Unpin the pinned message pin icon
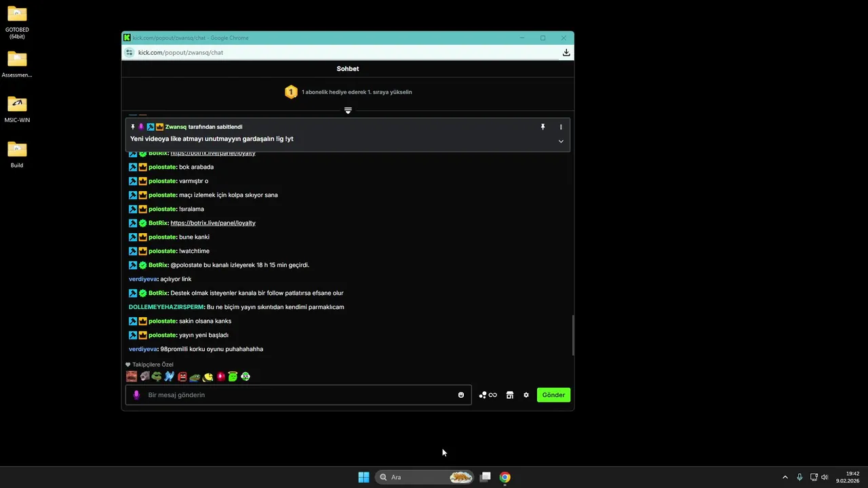The image size is (868, 488). click(542, 127)
